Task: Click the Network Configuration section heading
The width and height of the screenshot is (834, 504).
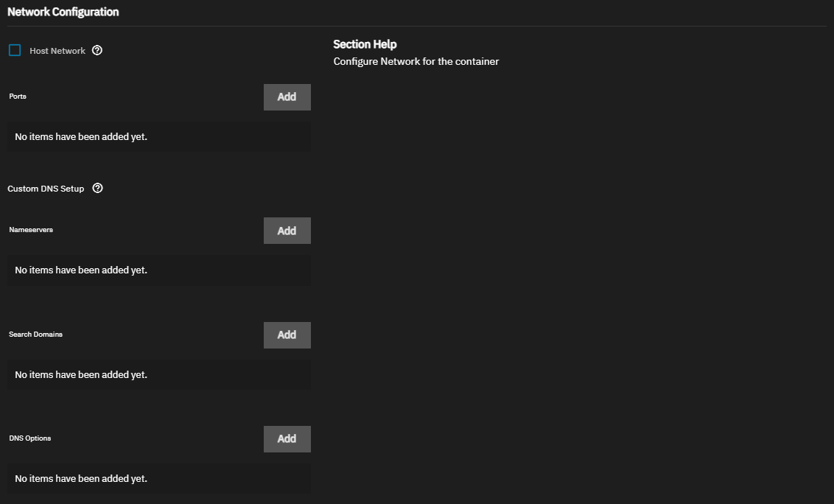Action: 63,12
